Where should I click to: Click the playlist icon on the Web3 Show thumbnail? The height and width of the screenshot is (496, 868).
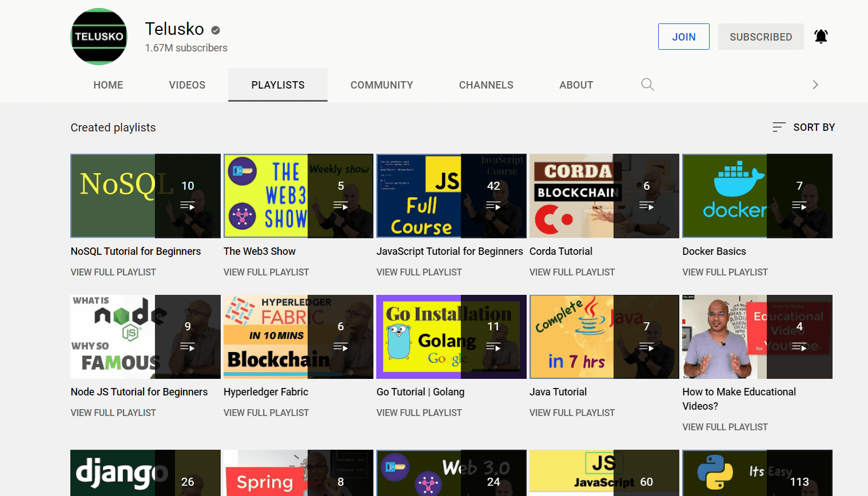[x=341, y=206]
